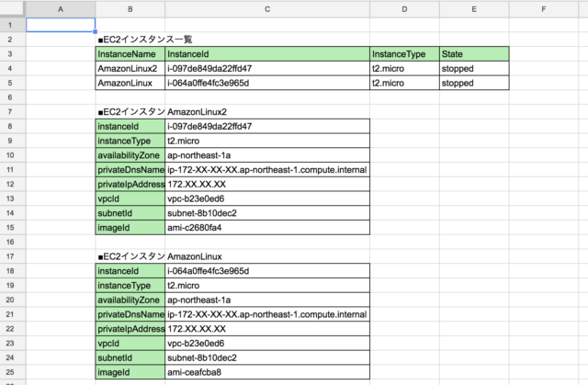This screenshot has width=588, height=385.
Task: Click vpcId label in row 23
Action: point(130,343)
